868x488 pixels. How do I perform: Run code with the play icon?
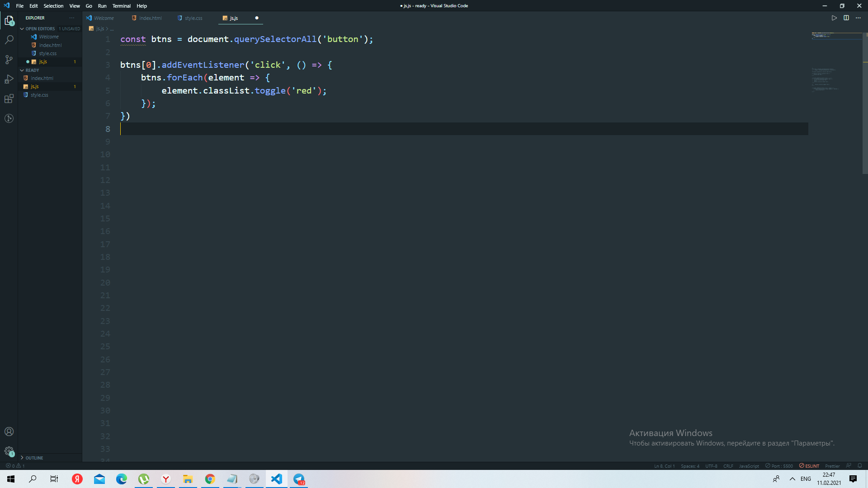pyautogui.click(x=834, y=18)
